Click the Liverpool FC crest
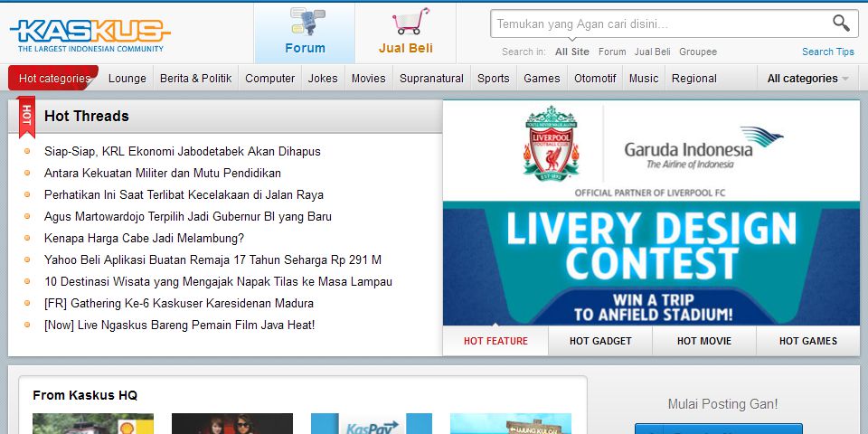868x434 pixels. click(x=552, y=142)
